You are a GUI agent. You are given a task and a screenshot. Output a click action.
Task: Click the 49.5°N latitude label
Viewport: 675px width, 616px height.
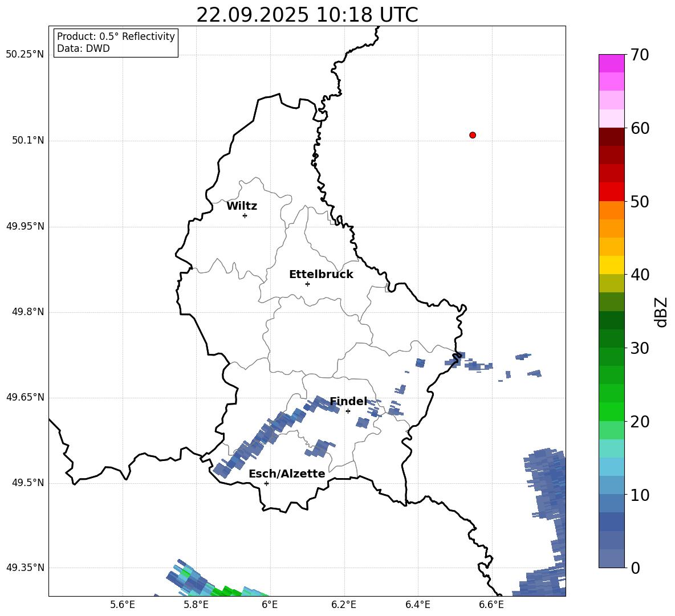pos(28,483)
